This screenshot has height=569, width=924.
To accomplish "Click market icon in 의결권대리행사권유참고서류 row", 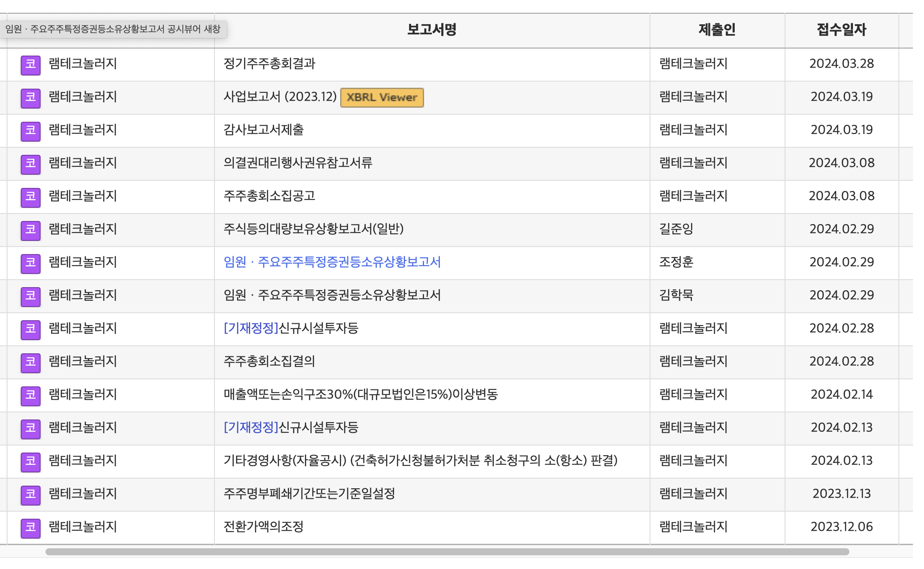I will click(30, 164).
